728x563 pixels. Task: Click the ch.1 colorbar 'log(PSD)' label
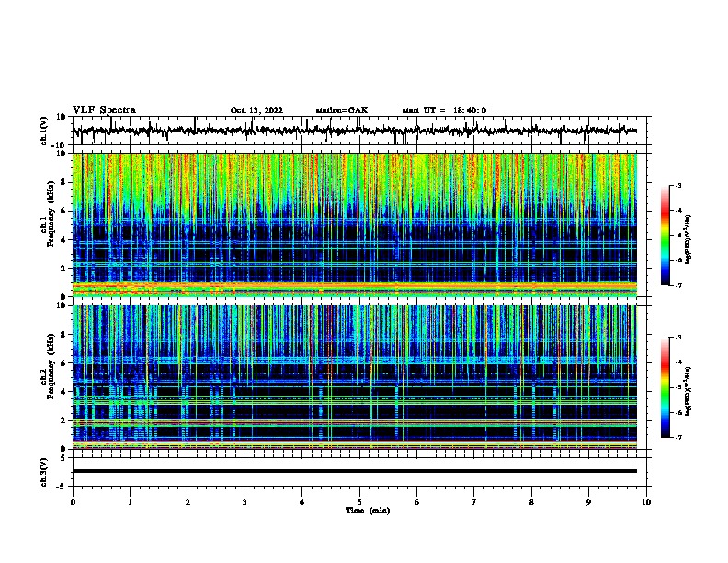[x=688, y=239]
